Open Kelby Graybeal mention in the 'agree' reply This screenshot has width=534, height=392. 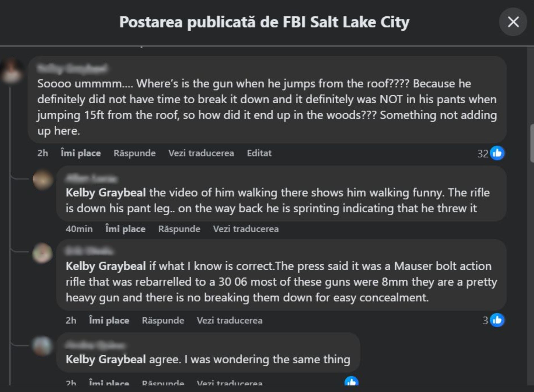pyautogui.click(x=106, y=359)
